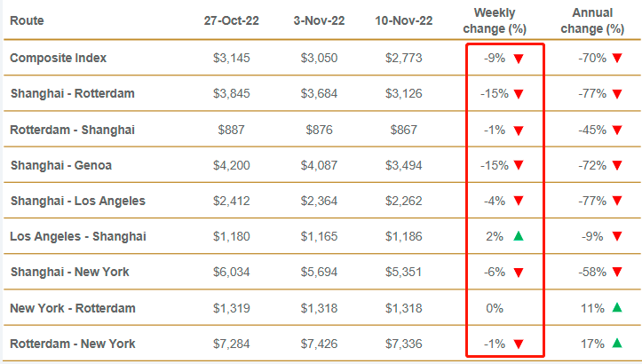The height and width of the screenshot is (364, 642).
Task: Click red down arrow in Shanghai - Genoa weekly change
Action: (518, 165)
